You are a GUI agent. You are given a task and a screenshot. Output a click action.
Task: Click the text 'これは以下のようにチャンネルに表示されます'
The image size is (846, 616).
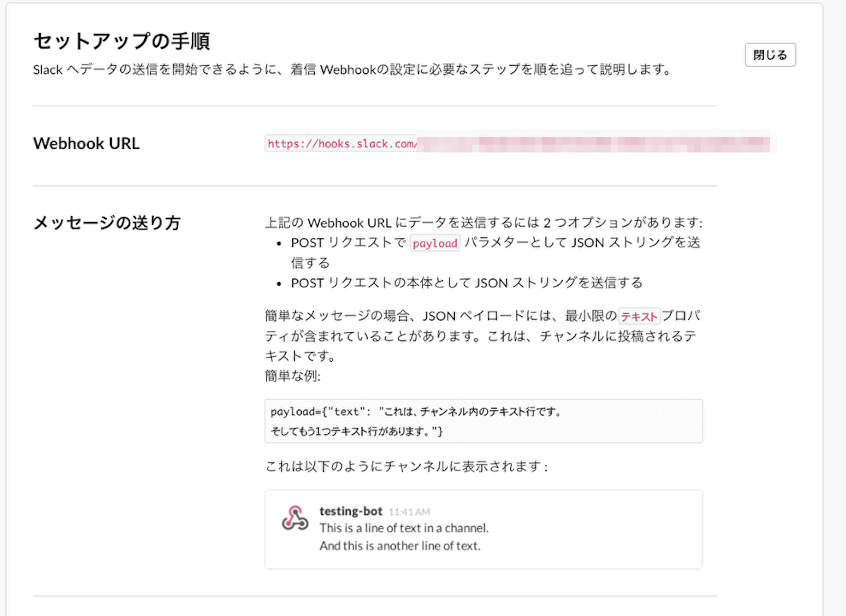(406, 467)
